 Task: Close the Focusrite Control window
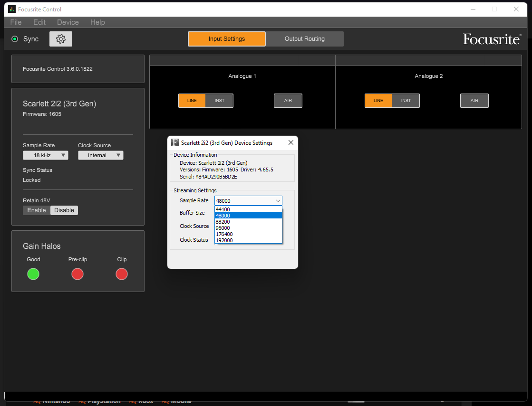click(x=516, y=9)
